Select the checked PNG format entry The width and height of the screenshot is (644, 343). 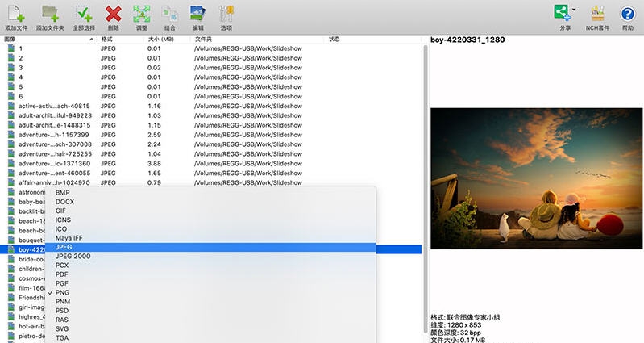(x=210, y=292)
